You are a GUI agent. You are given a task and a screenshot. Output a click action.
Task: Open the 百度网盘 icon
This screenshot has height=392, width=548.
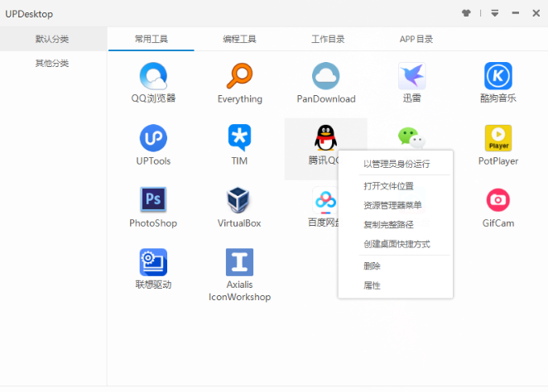(x=325, y=200)
